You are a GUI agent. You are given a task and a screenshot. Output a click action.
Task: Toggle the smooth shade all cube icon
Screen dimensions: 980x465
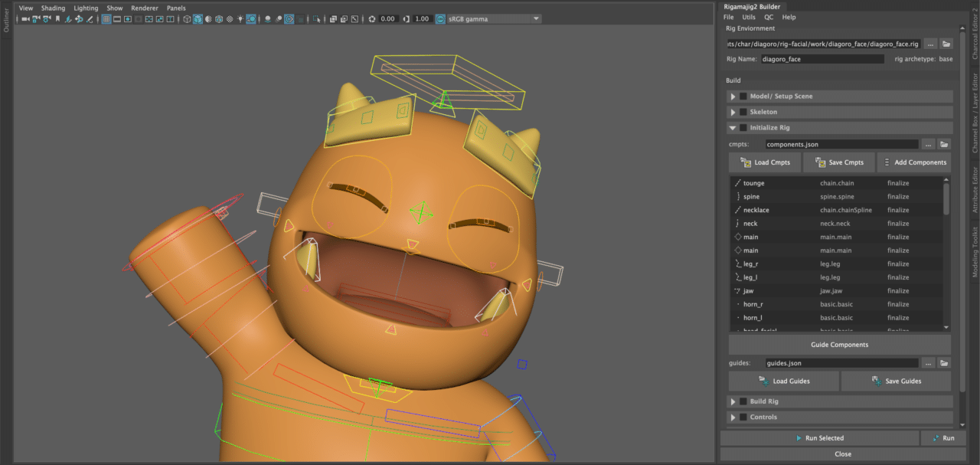[x=198, y=19]
